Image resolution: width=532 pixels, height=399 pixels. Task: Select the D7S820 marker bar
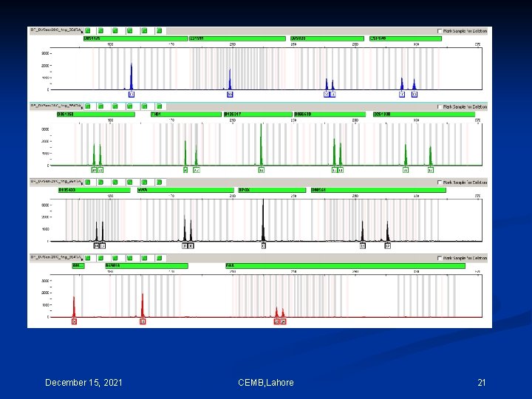[327, 38]
